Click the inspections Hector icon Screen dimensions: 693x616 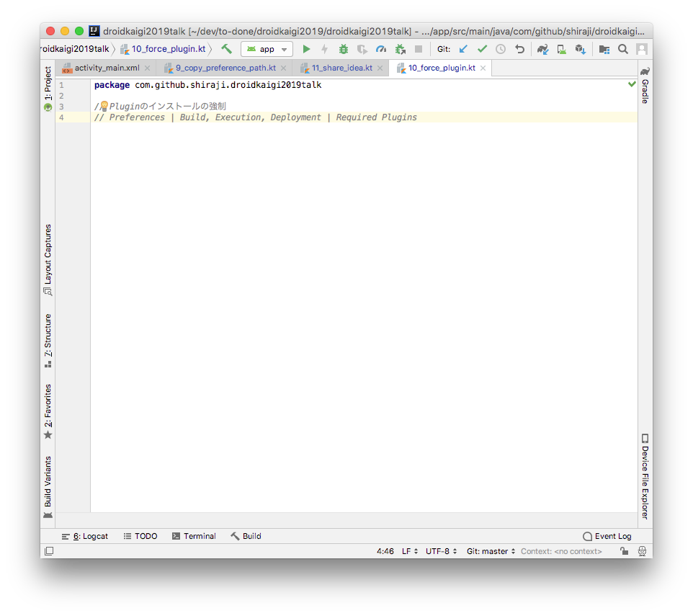tap(642, 551)
